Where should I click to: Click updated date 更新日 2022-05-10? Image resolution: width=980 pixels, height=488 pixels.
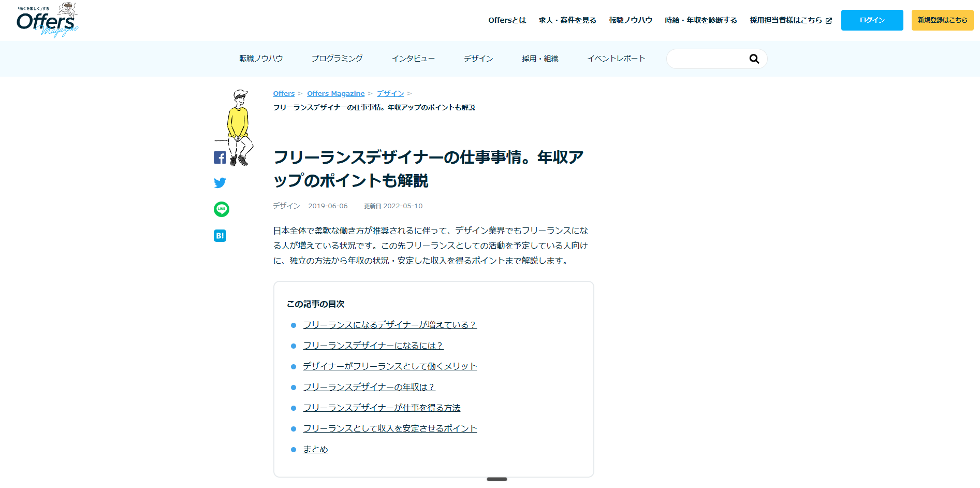coord(393,206)
